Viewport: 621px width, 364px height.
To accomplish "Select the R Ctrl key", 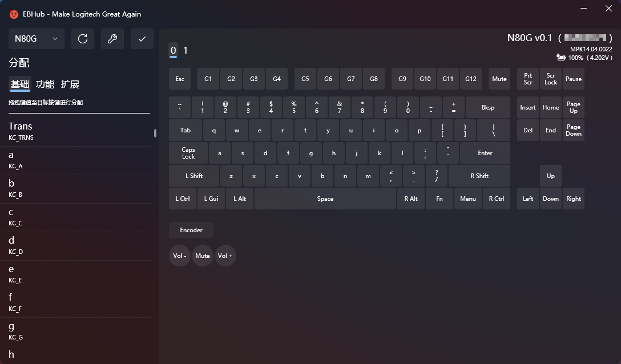I will tap(496, 199).
